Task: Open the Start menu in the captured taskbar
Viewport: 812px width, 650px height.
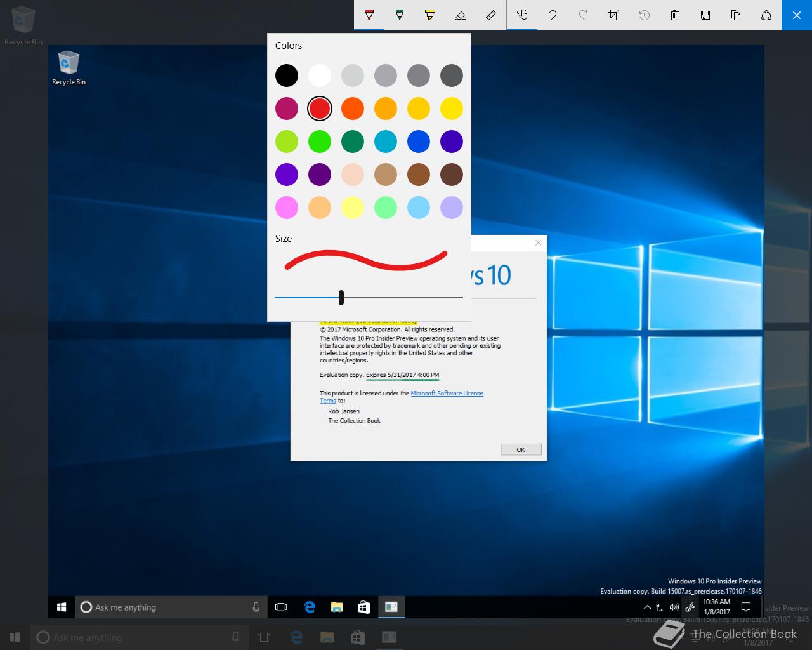Action: (62, 607)
